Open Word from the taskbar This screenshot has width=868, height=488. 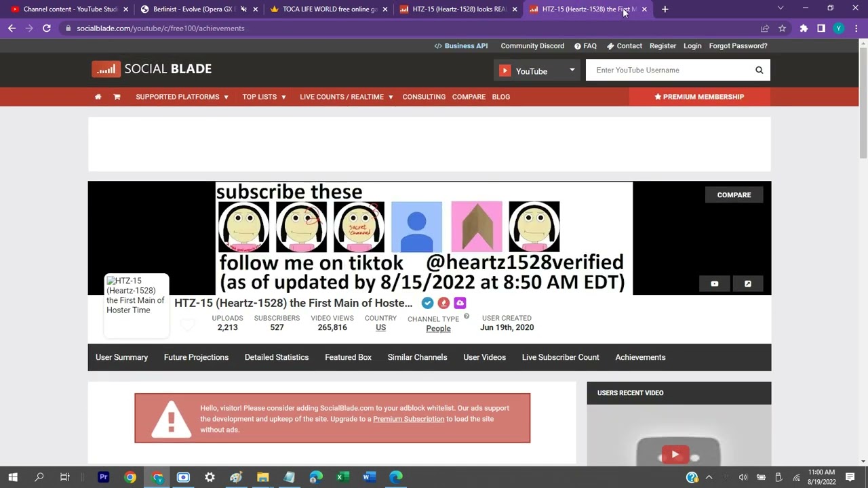(x=369, y=477)
